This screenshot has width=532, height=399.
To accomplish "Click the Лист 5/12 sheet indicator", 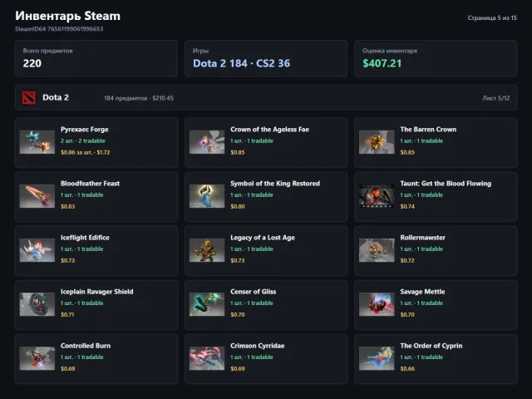I will [x=496, y=98].
